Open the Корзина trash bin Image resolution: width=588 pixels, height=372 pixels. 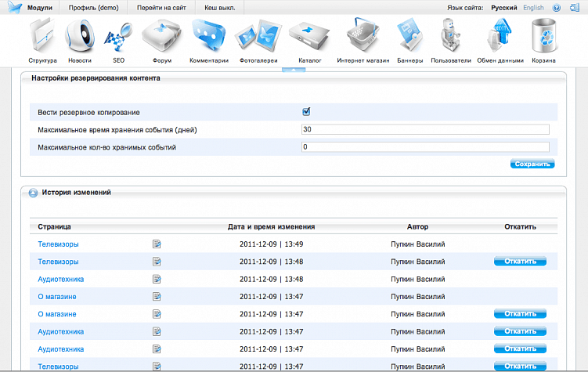click(543, 38)
